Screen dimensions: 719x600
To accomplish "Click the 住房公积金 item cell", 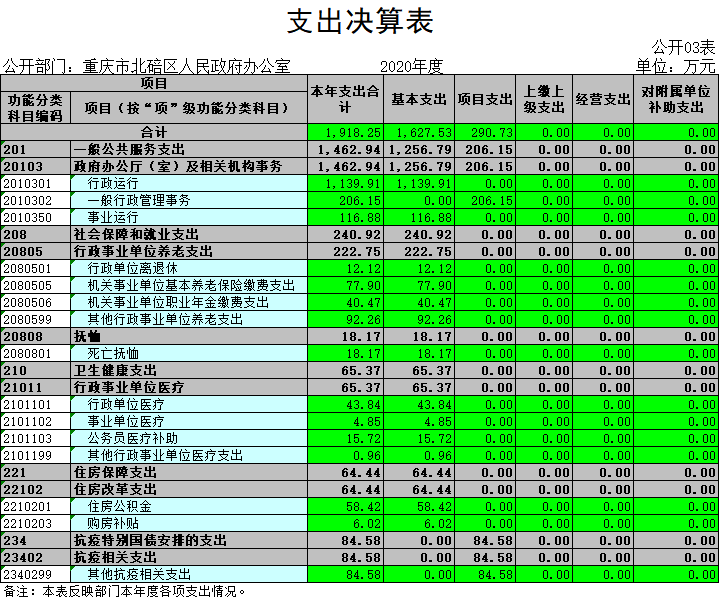I will point(189,506).
